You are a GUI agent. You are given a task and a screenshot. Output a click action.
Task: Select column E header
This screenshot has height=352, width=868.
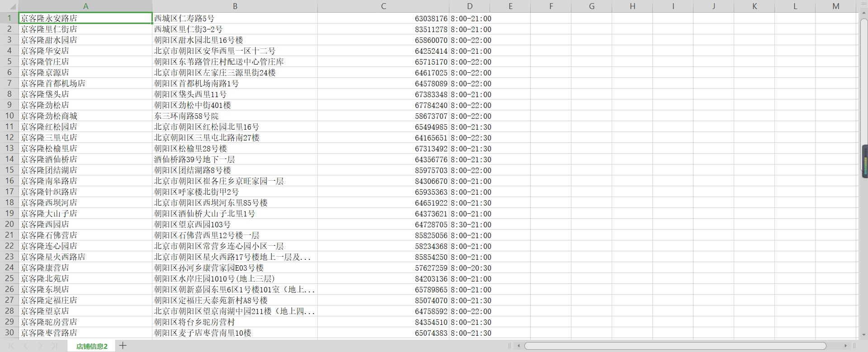coord(510,6)
